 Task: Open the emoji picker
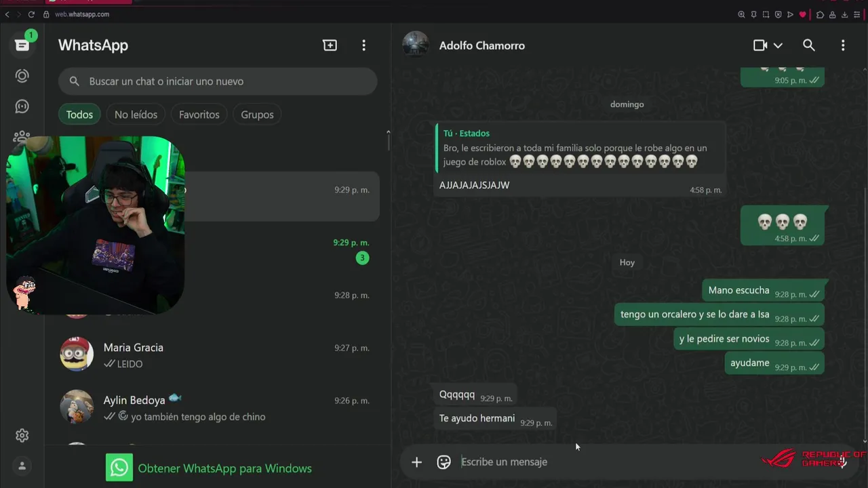coord(444,462)
